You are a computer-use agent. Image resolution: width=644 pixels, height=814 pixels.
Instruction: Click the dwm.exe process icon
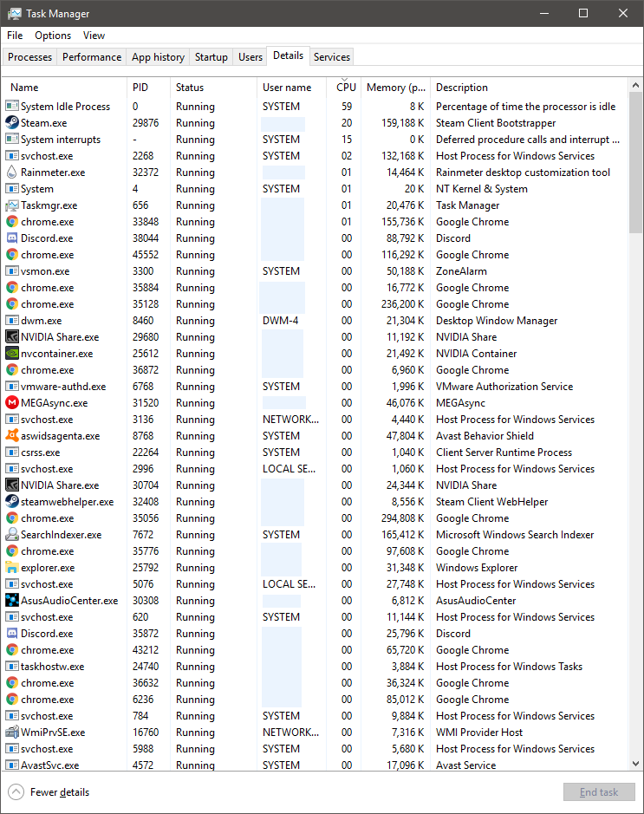(12, 320)
